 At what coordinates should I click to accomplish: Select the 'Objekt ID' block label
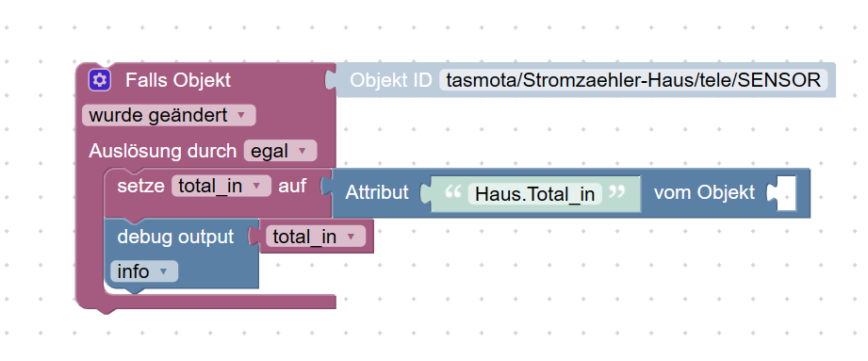pyautogui.click(x=391, y=80)
